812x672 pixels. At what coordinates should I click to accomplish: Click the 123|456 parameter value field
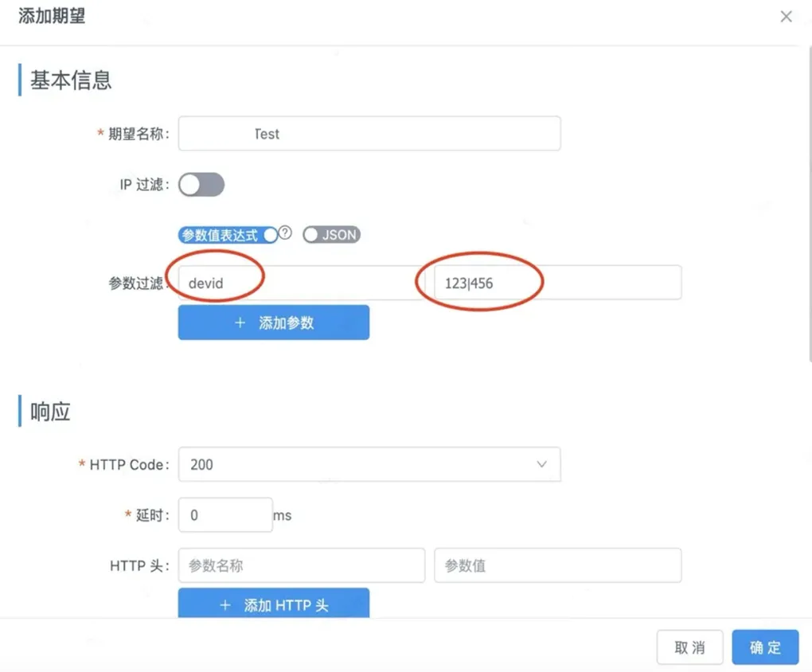click(558, 283)
